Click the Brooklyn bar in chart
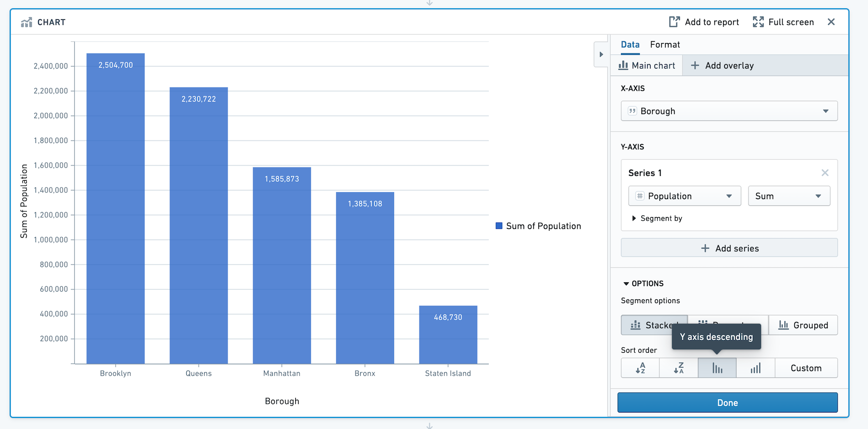868x429 pixels. pos(116,209)
